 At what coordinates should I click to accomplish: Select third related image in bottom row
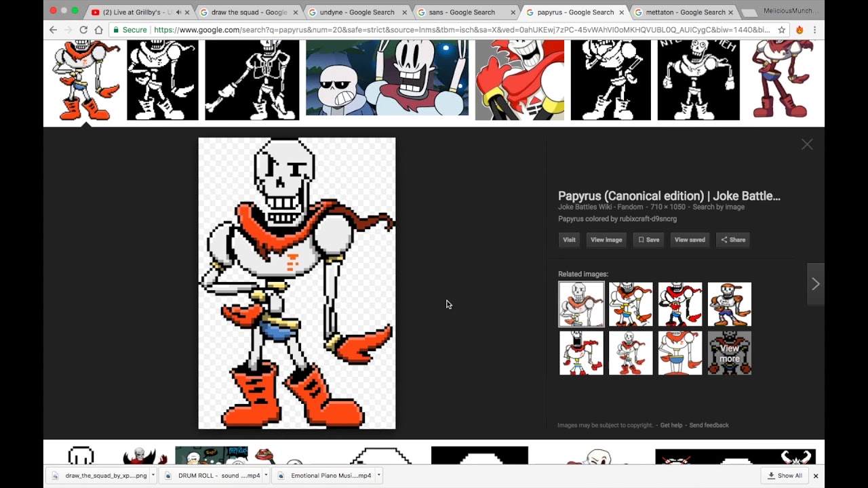point(680,353)
